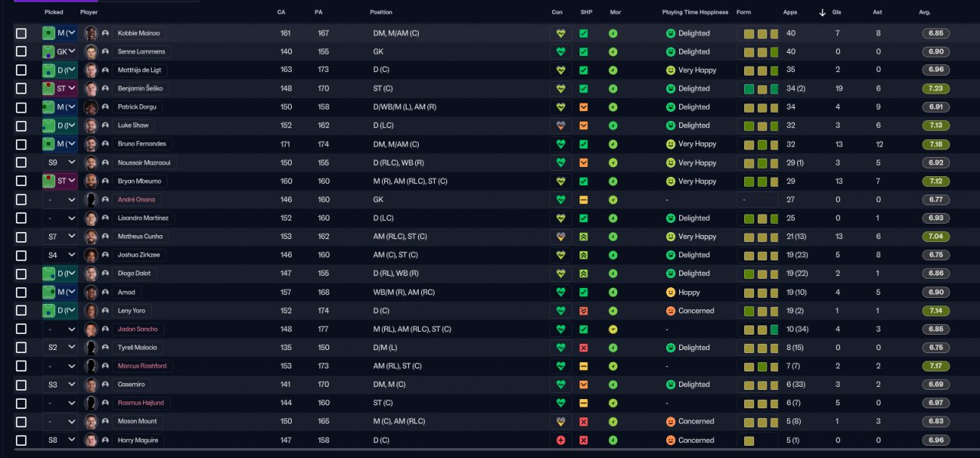Click Benjamin Šeško's form color blocks

(x=761, y=89)
